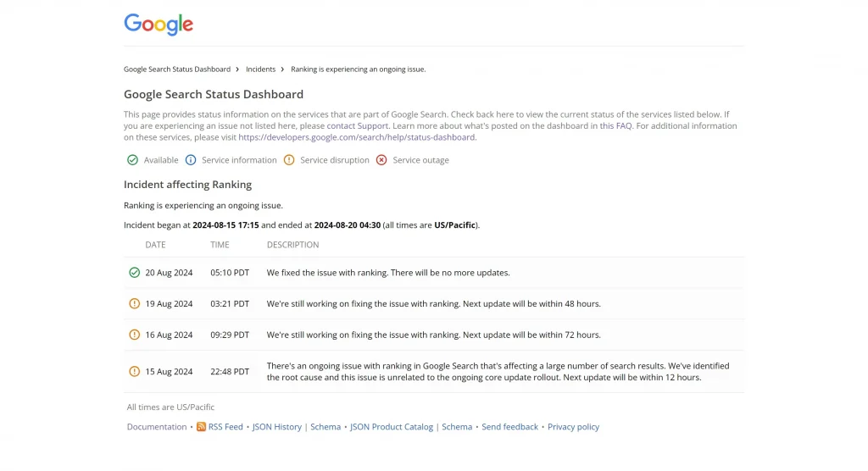868x471 pixels.
Task: Click the blue Service information legend icon
Action: click(x=191, y=160)
